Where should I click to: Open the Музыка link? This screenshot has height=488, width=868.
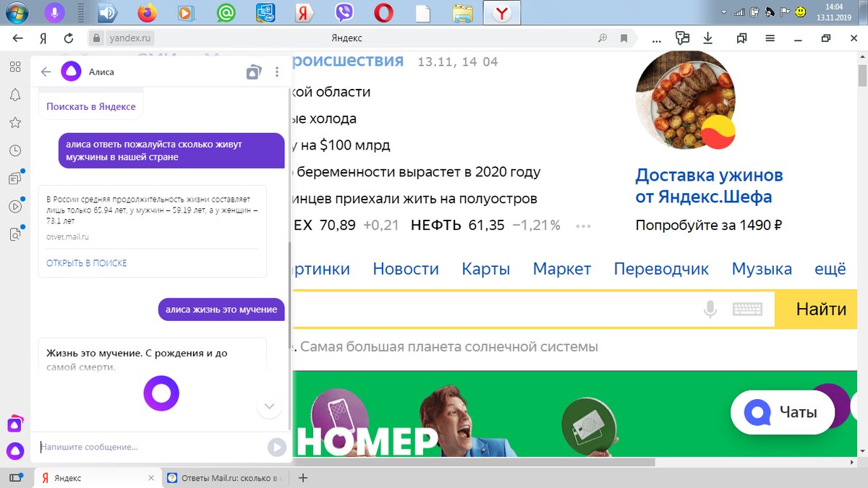pos(762,269)
